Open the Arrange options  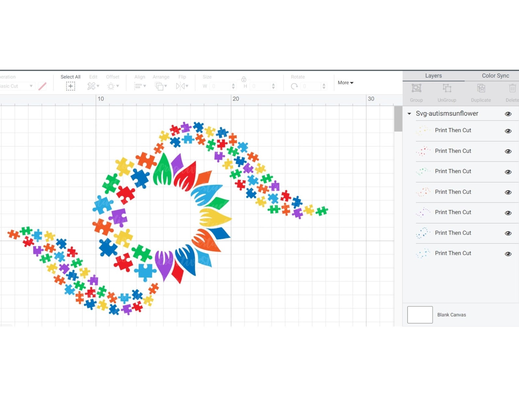point(159,86)
